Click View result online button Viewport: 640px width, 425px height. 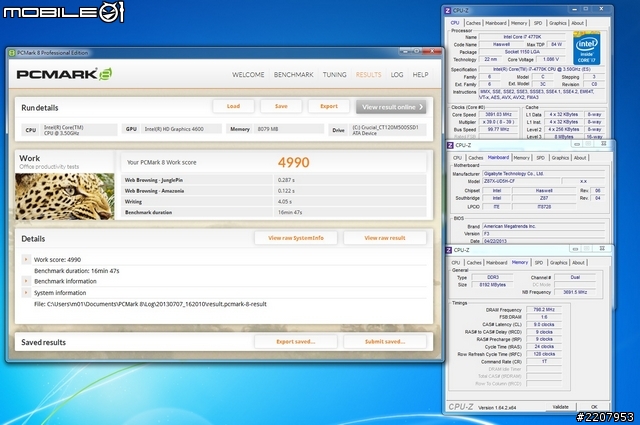pos(391,107)
